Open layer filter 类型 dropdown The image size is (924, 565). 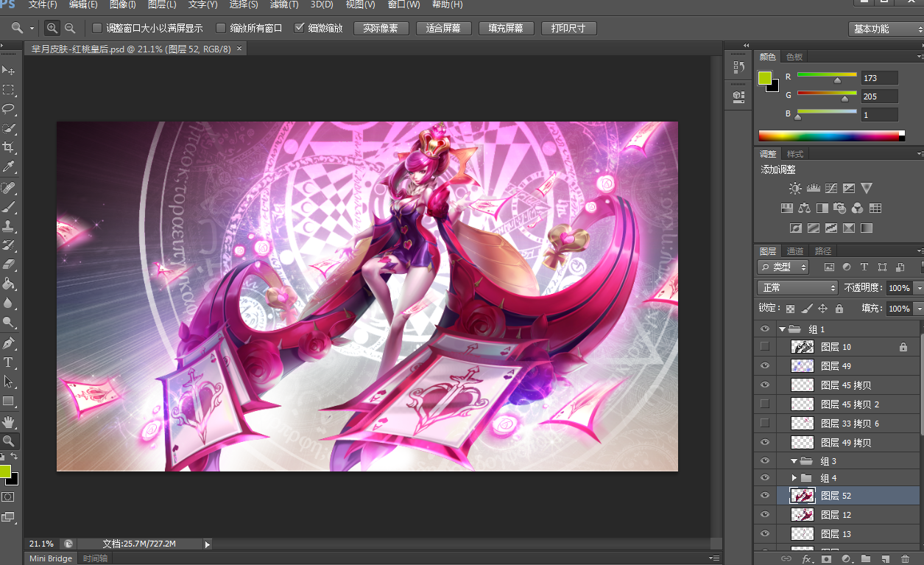pyautogui.click(x=783, y=267)
